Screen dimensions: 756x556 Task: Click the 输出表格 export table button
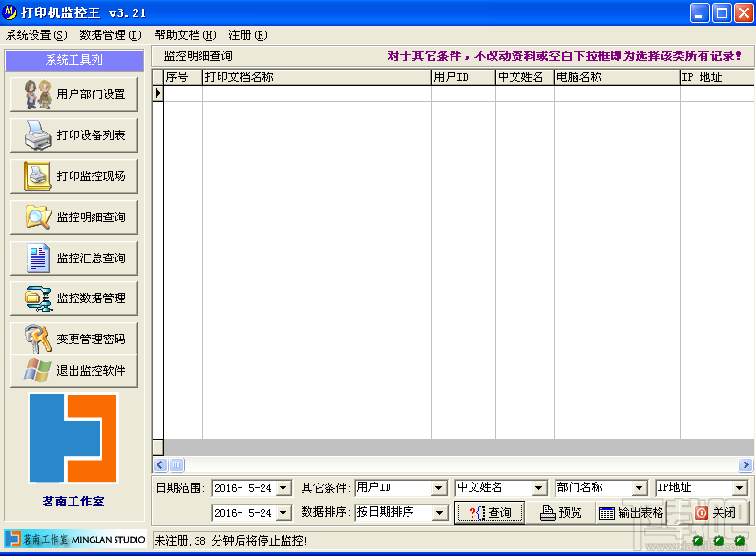631,513
